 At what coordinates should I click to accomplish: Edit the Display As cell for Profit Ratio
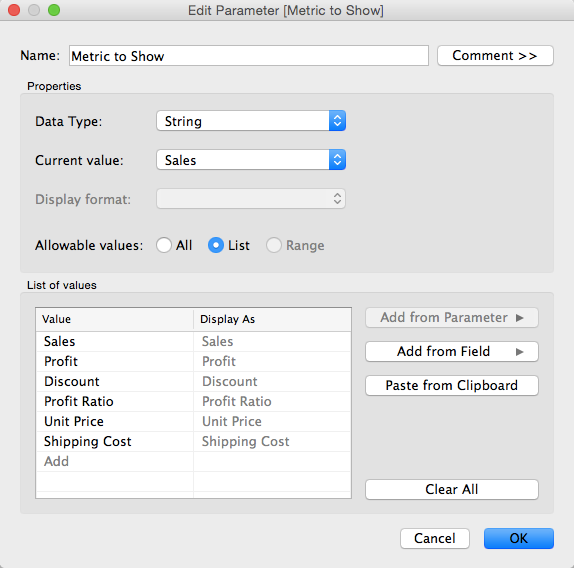tap(272, 401)
